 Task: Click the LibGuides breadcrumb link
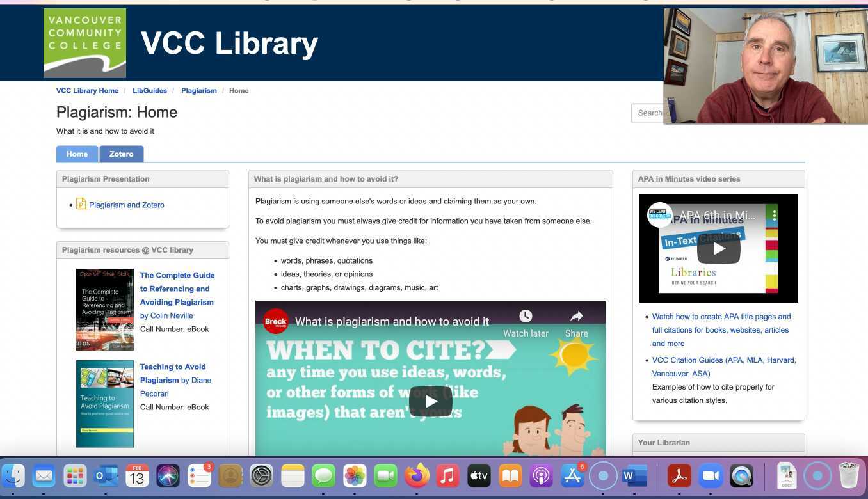click(149, 90)
